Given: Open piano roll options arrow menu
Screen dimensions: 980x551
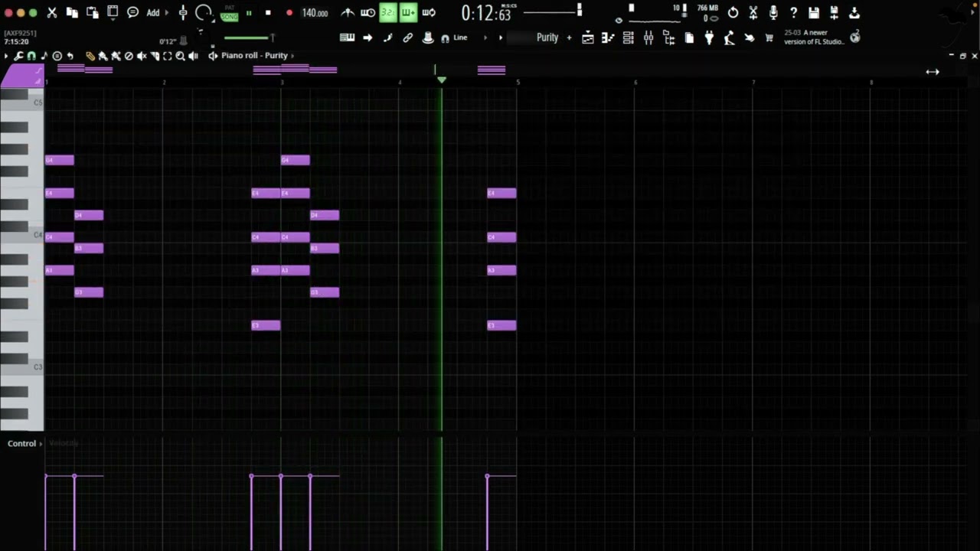Looking at the screenshot, I should coord(7,56).
